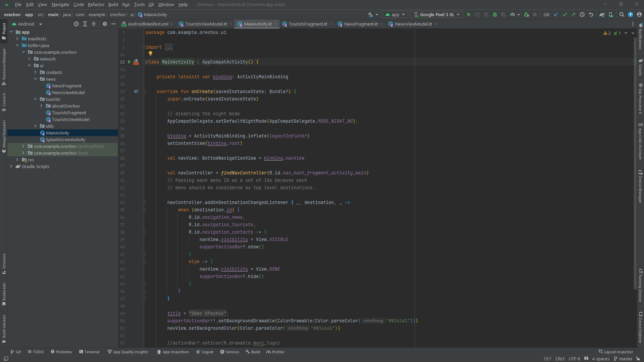Image resolution: width=644 pixels, height=362 pixels.
Task: Click the yellow lightbulb intention icon
Action: coord(151,53)
